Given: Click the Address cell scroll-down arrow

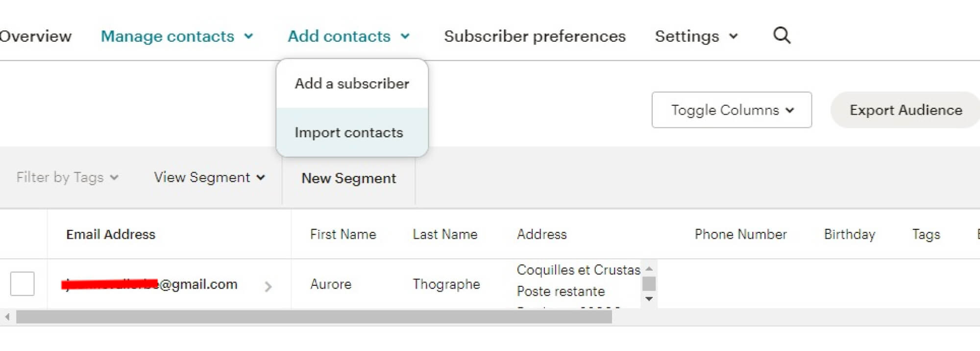Looking at the screenshot, I should click(x=649, y=298).
